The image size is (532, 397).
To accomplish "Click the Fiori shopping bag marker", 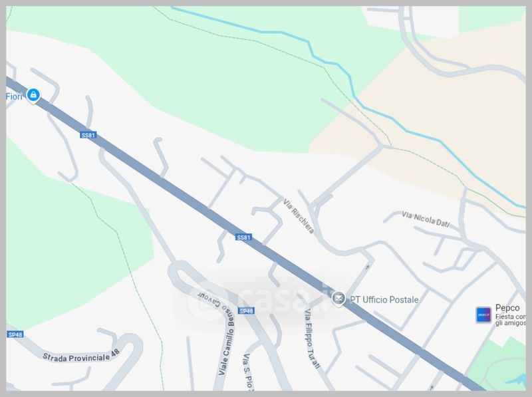I will click(33, 95).
